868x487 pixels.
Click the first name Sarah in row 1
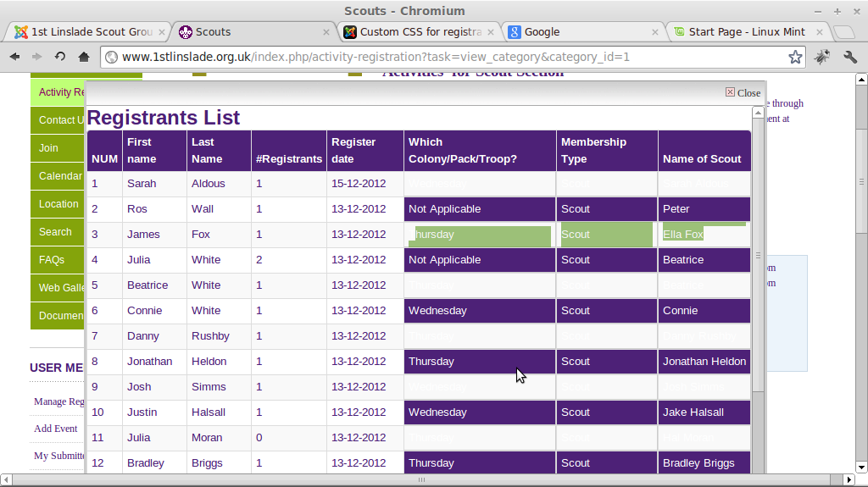tap(142, 184)
